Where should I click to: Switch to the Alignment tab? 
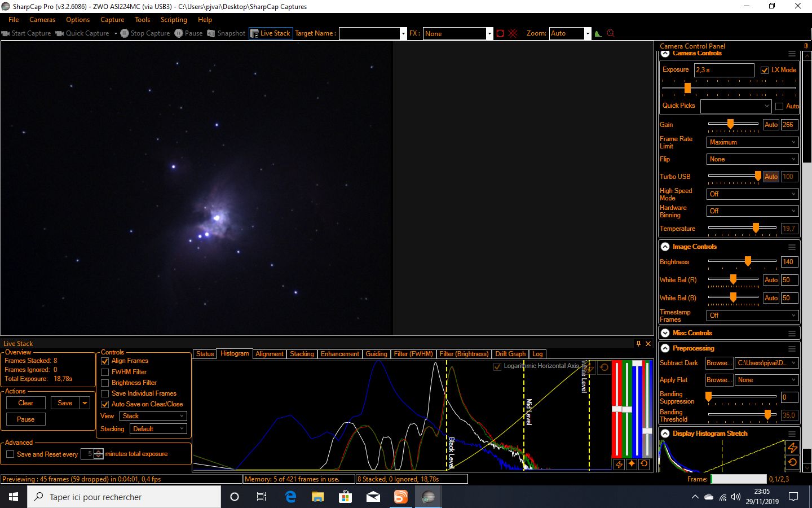coord(269,354)
